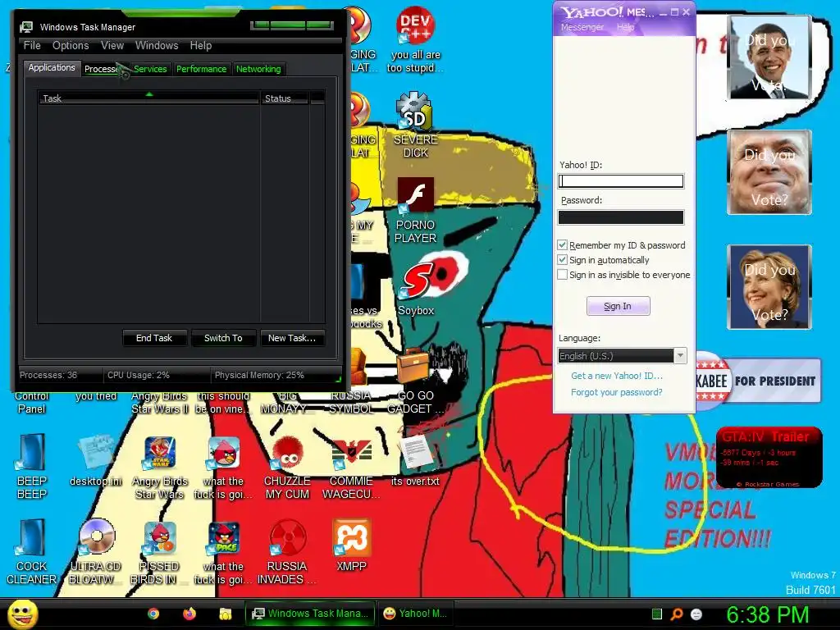Click the Password input field

[x=621, y=217]
